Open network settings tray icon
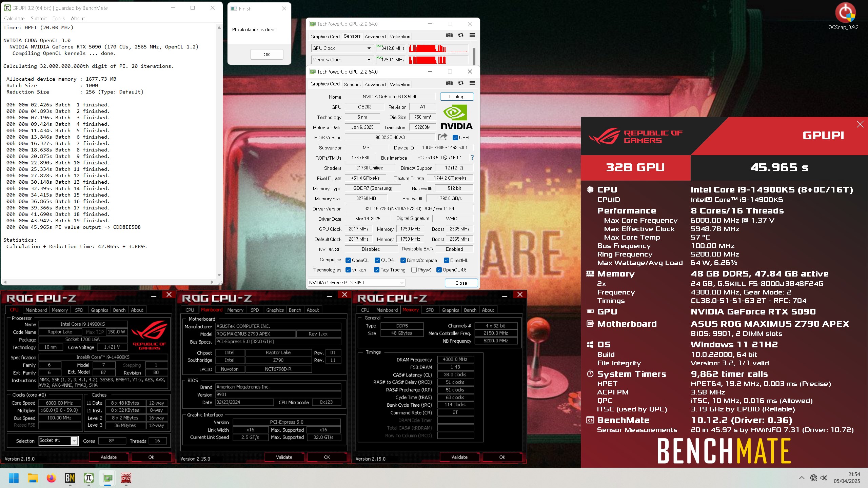Image resolution: width=868 pixels, height=488 pixels. pos(814,478)
